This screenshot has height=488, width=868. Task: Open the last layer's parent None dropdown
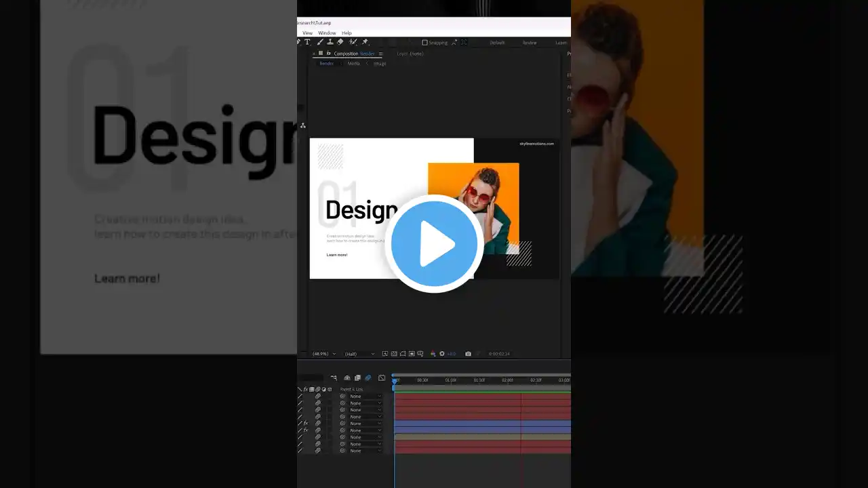tap(365, 450)
